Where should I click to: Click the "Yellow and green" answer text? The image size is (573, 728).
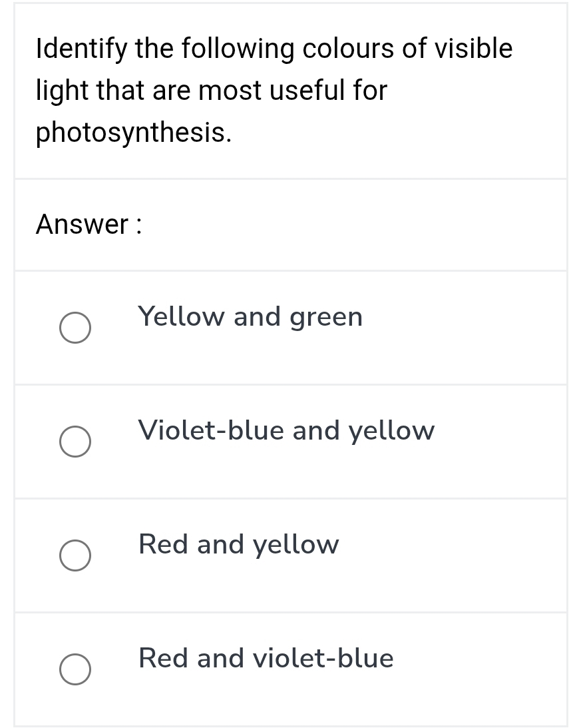250,316
